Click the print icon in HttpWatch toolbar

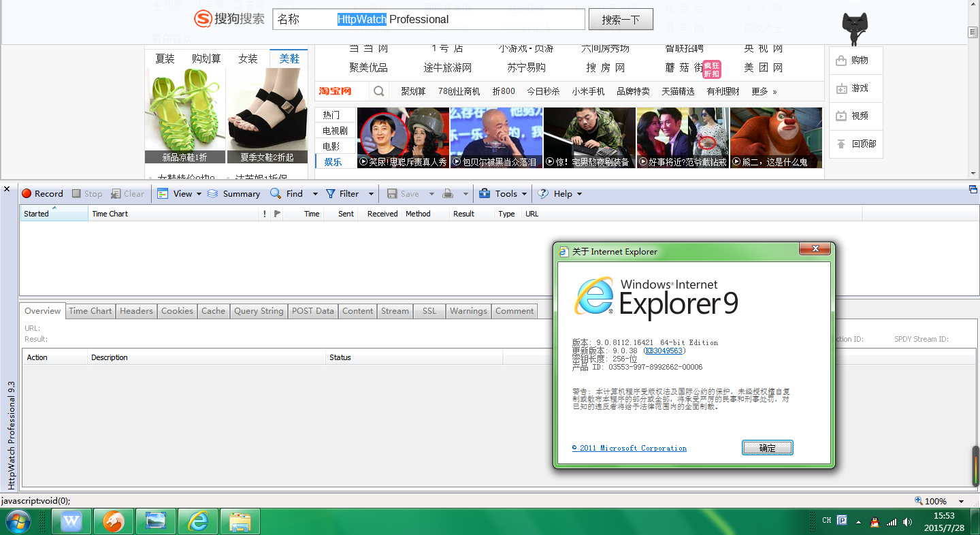point(448,193)
